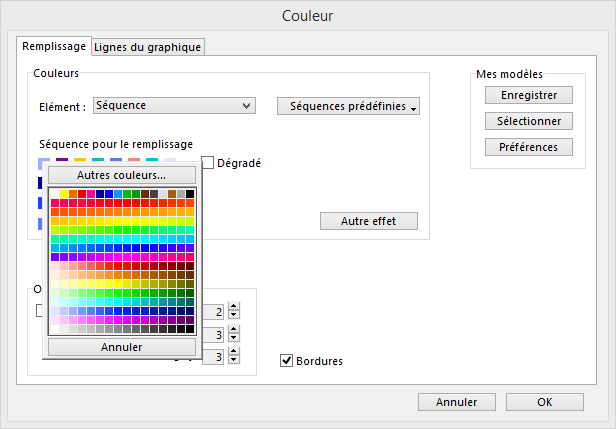Enable the Dégradé checkbox

(207, 162)
